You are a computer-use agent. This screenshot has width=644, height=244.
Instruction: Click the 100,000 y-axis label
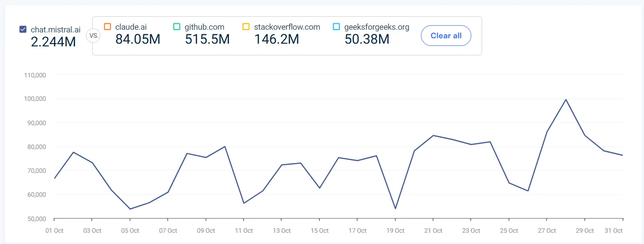(35, 99)
